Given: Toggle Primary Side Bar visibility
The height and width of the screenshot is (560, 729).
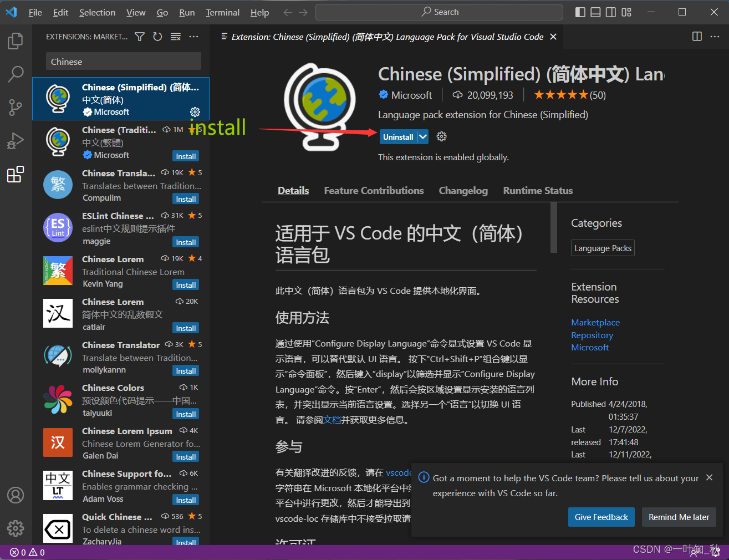Looking at the screenshot, I should pos(580,12).
